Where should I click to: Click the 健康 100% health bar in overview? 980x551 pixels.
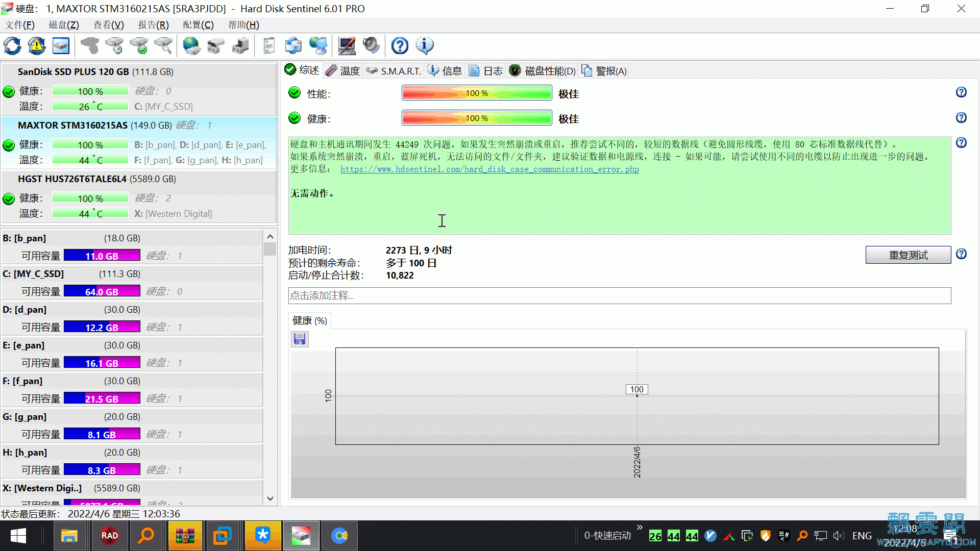point(477,118)
